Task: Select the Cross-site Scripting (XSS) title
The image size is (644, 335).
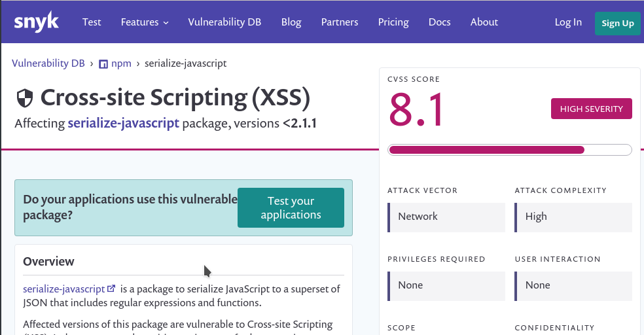Action: tap(175, 98)
